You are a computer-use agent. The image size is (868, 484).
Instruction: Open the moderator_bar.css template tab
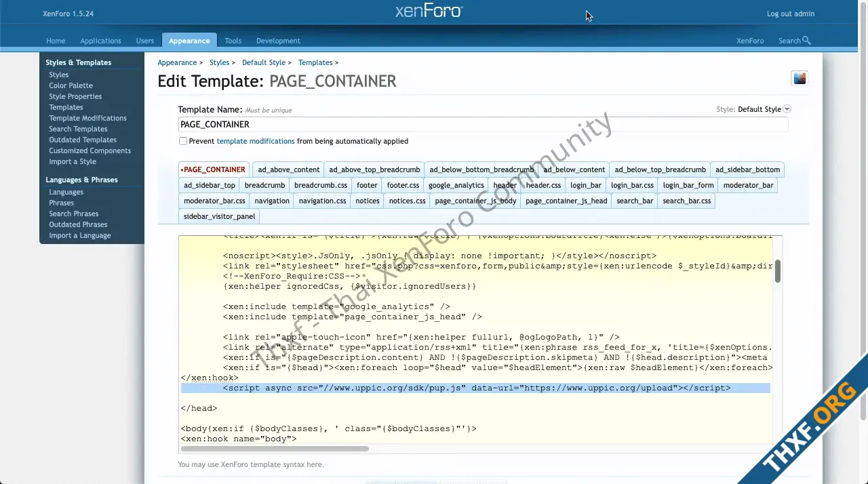(x=214, y=201)
